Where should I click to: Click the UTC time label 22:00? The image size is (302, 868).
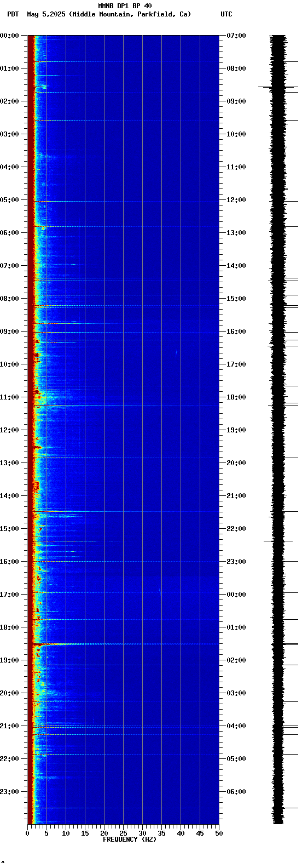pyautogui.click(x=236, y=529)
